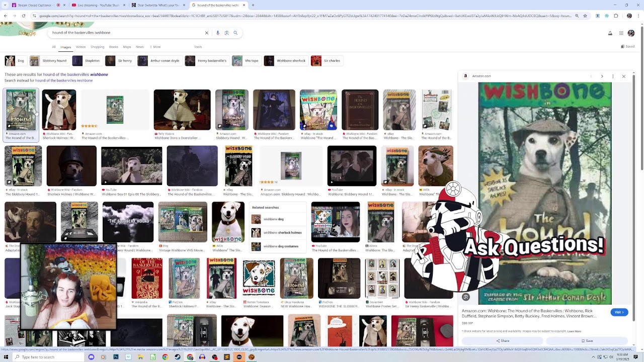Share the previewed image
Viewport: 644px width, 362px height.
point(503,340)
